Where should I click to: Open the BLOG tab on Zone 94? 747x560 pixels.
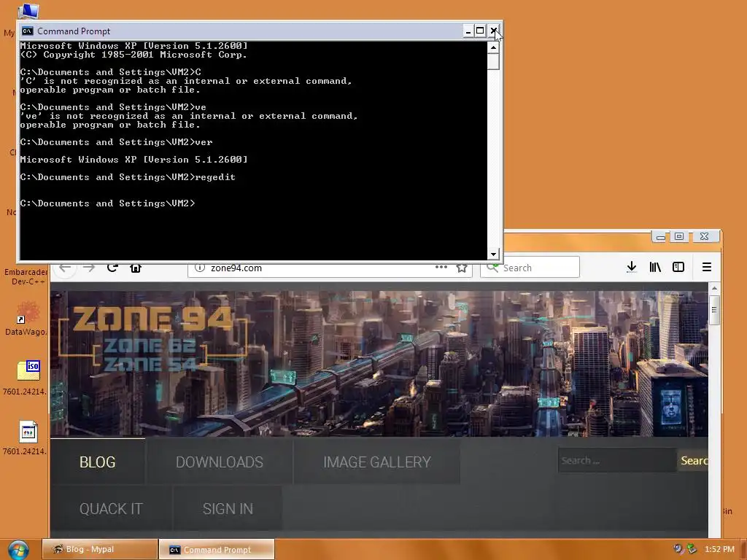[x=98, y=462]
